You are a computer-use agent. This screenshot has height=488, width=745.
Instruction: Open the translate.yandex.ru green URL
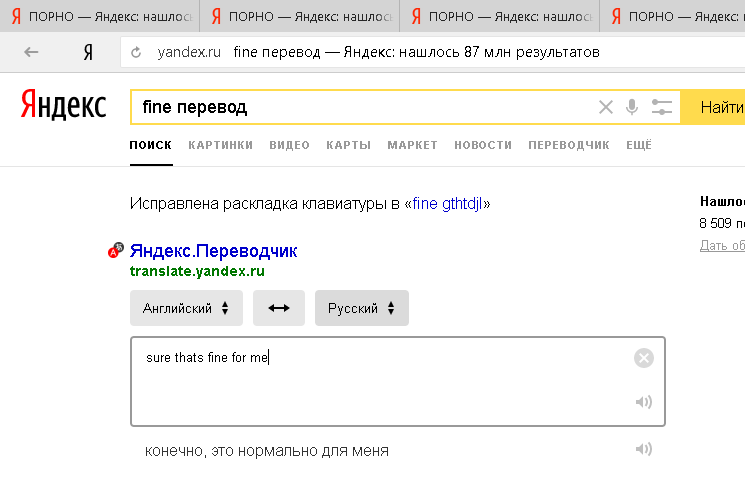197,271
